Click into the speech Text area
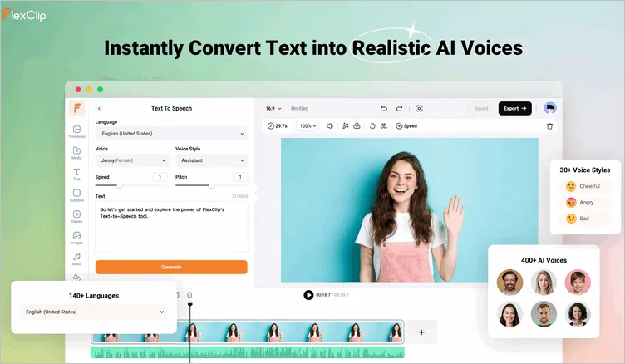Viewport: 625px width, 364px height. 171,226
